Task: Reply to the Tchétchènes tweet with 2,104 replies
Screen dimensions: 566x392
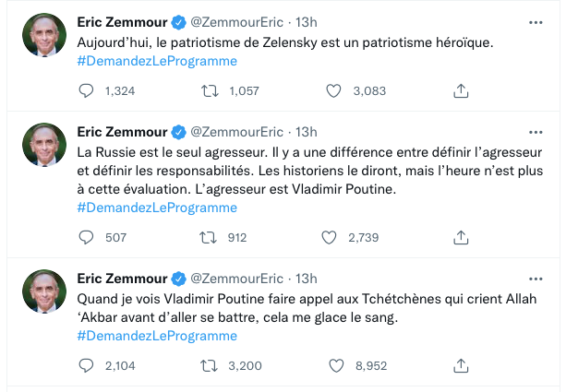Action: tap(86, 365)
